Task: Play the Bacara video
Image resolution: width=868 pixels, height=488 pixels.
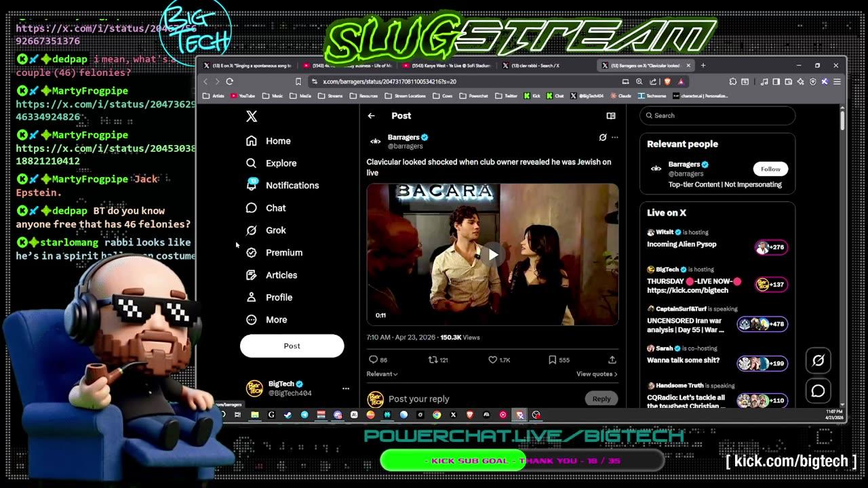Action: [493, 255]
